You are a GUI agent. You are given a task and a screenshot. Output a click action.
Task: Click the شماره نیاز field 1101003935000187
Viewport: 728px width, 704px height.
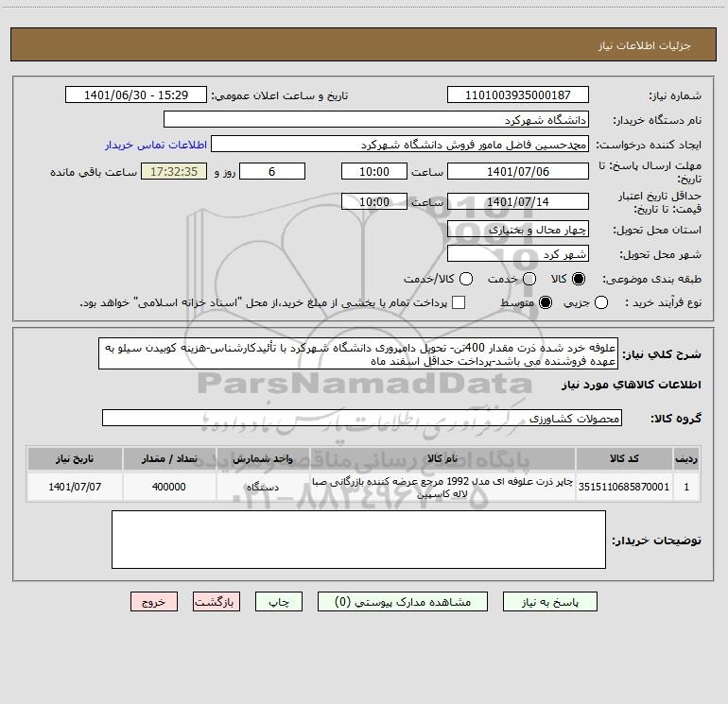click(518, 95)
